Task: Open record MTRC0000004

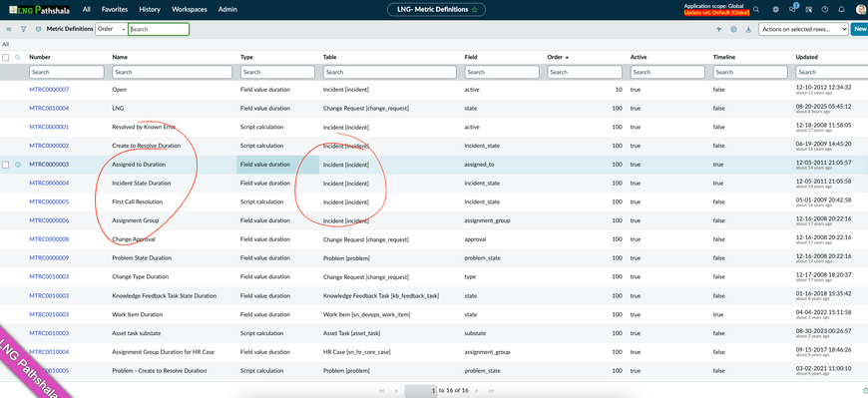Action: click(x=49, y=184)
